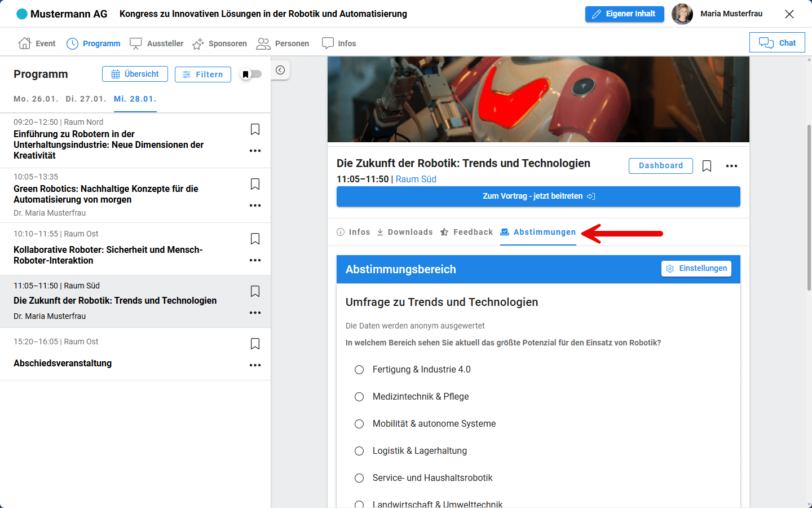The image size is (812, 508).
Task: Open Filtern options for program
Action: pos(203,75)
